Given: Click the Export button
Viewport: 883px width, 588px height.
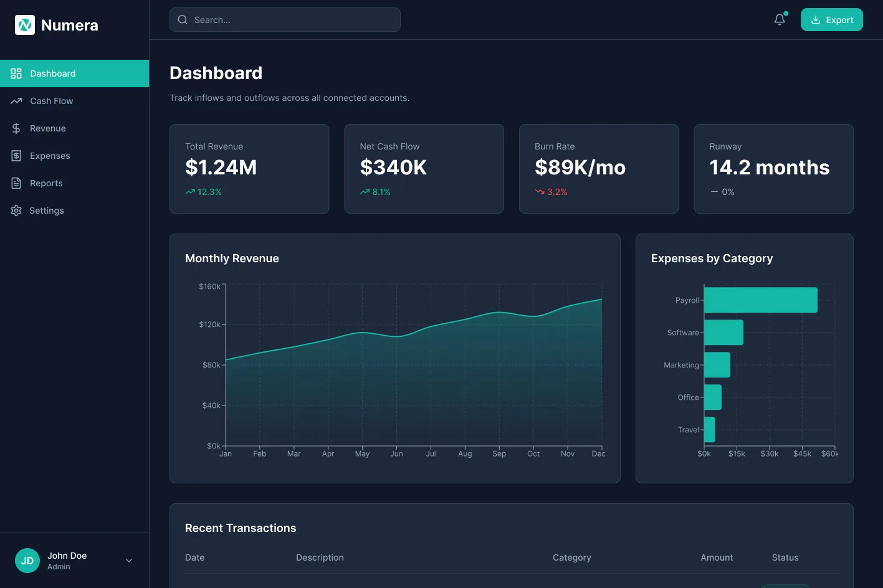Looking at the screenshot, I should (x=832, y=20).
